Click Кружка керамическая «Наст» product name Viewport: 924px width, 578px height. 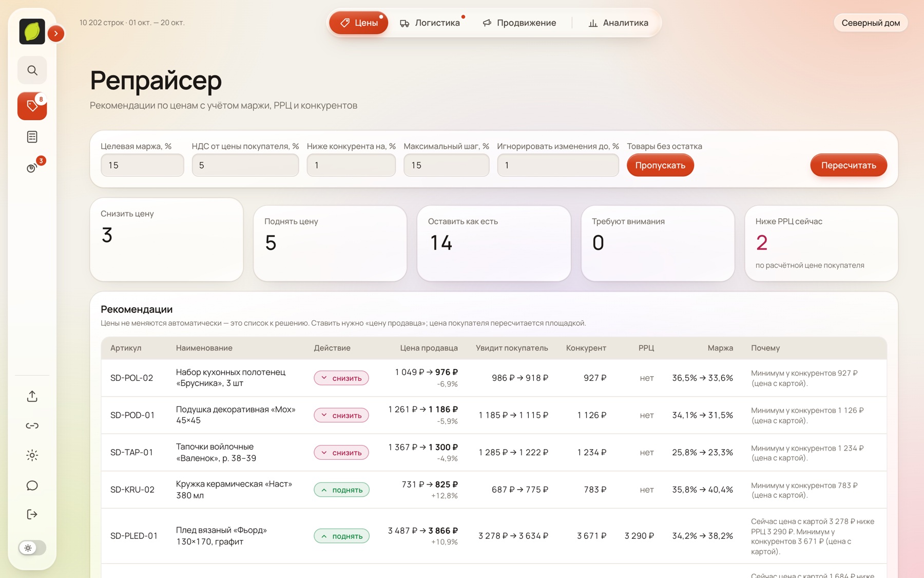tap(234, 490)
